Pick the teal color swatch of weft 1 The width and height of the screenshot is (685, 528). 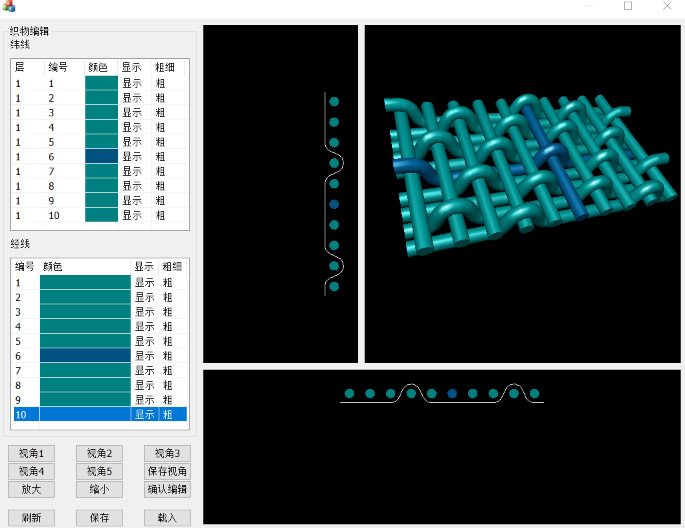coord(101,83)
